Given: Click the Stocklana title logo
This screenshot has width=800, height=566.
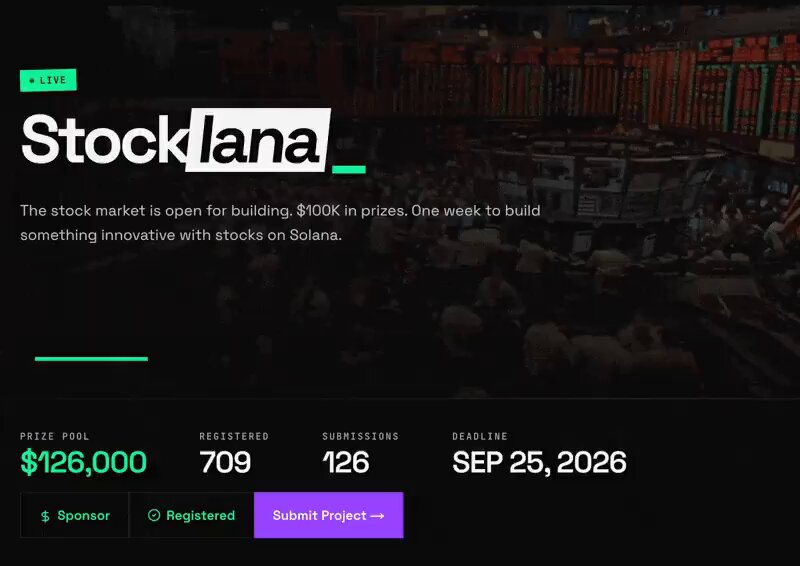Looking at the screenshot, I should (176, 139).
